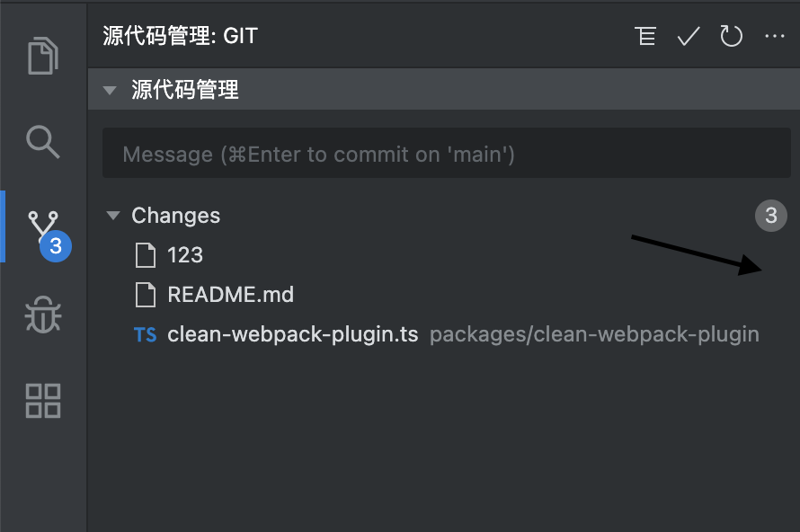The height and width of the screenshot is (532, 800).
Task: Click the file icon next to README.md
Action: coord(147,295)
